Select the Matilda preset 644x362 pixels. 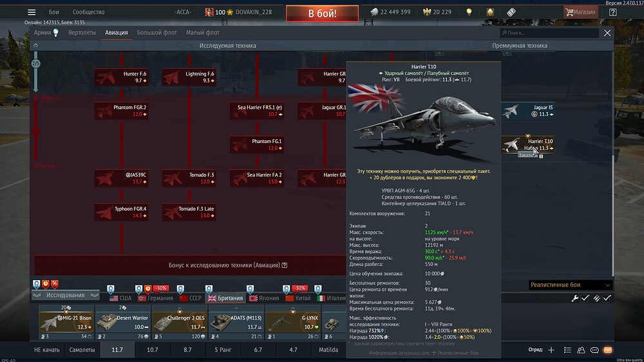click(x=328, y=350)
